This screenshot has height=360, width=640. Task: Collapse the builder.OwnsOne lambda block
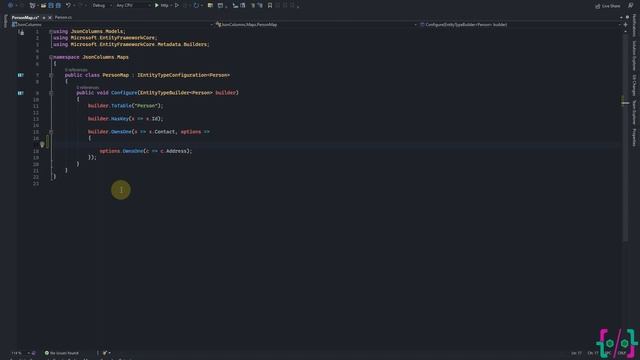click(51, 132)
